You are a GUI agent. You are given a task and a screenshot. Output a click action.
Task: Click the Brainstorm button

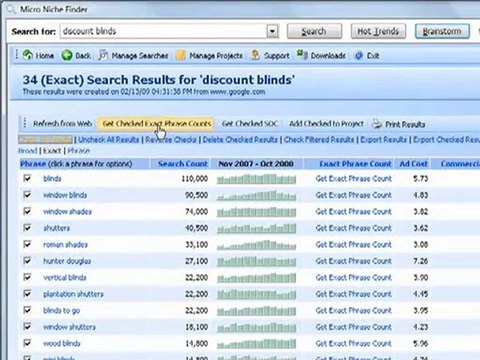(442, 31)
